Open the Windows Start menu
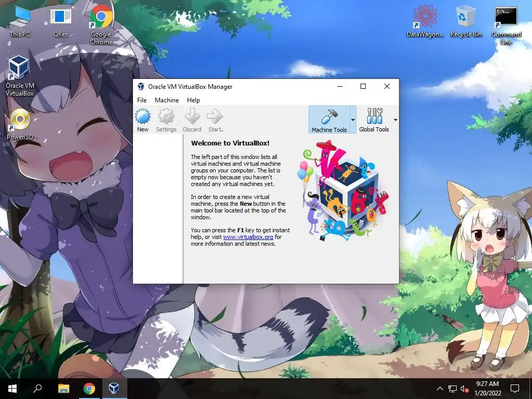The image size is (532, 399). (x=12, y=389)
